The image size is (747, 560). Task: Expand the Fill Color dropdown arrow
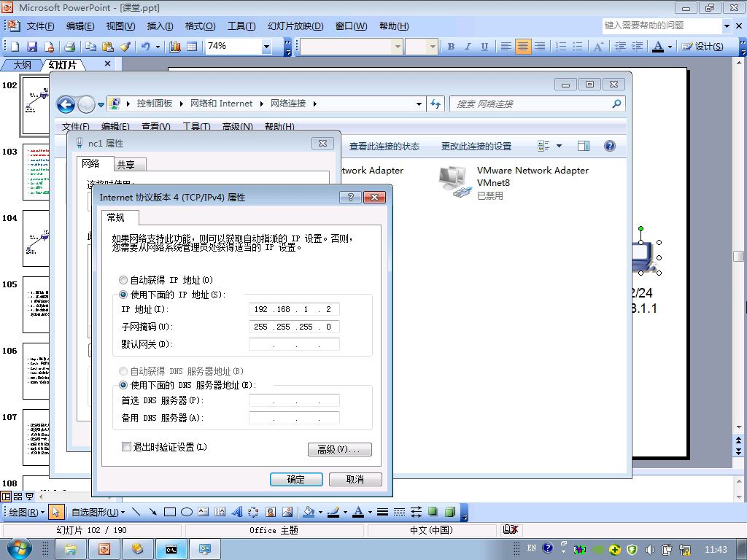pyautogui.click(x=320, y=512)
